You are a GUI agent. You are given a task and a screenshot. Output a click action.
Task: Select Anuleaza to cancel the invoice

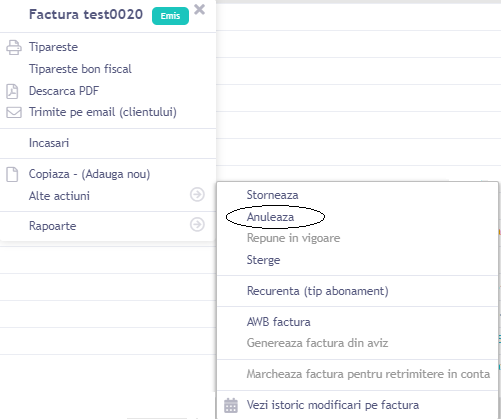(x=270, y=217)
